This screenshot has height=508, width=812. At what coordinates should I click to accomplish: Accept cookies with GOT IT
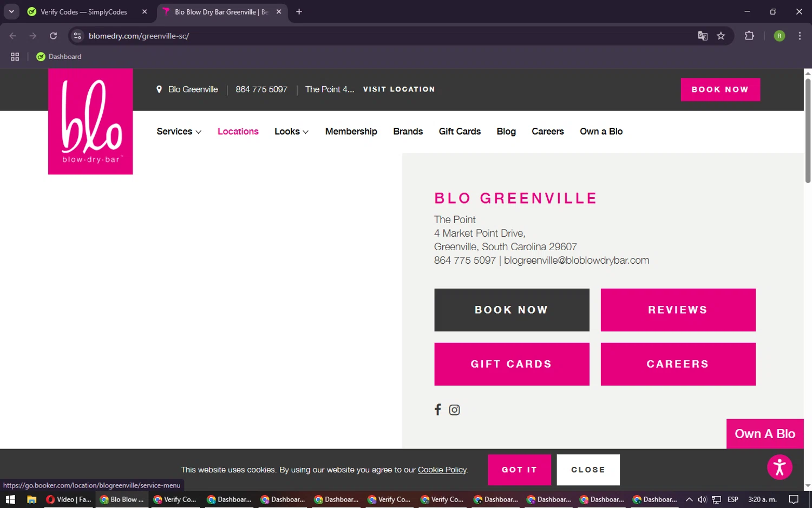[x=519, y=470]
